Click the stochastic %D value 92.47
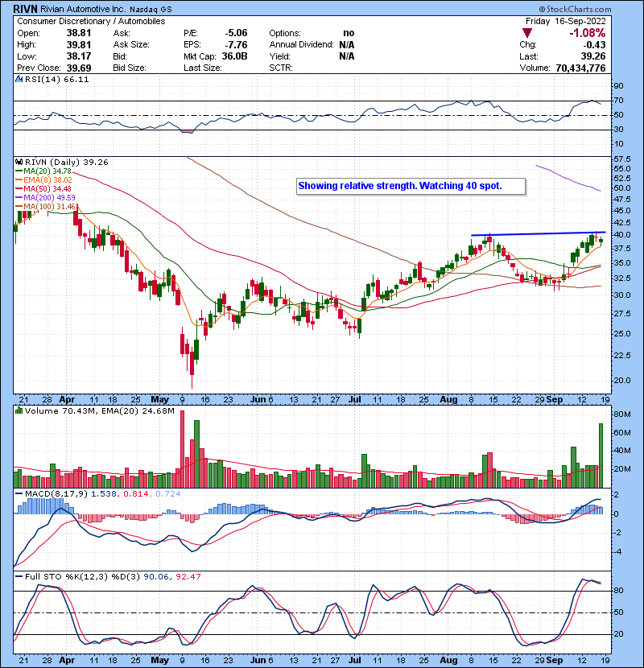Screen dimensions: 644x668 (188, 577)
